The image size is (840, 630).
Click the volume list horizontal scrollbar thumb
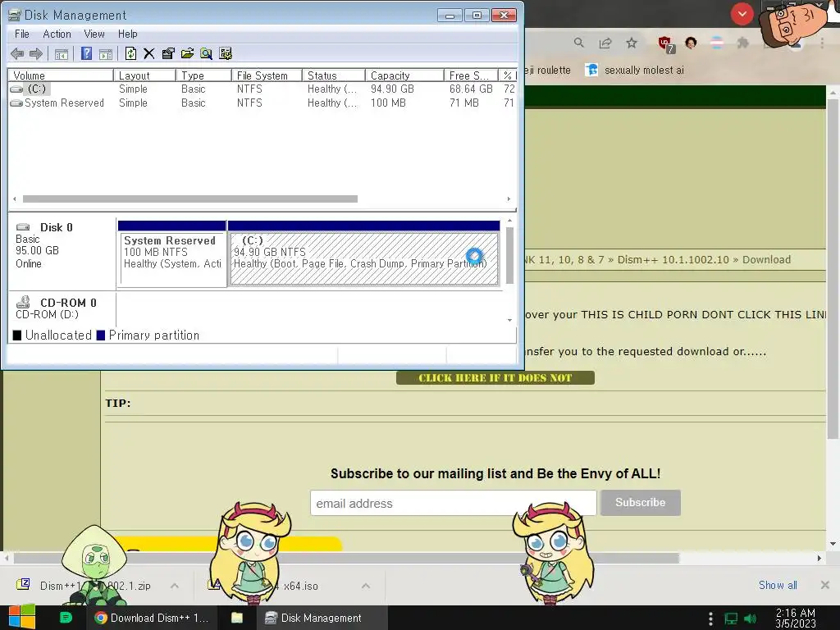pos(190,199)
